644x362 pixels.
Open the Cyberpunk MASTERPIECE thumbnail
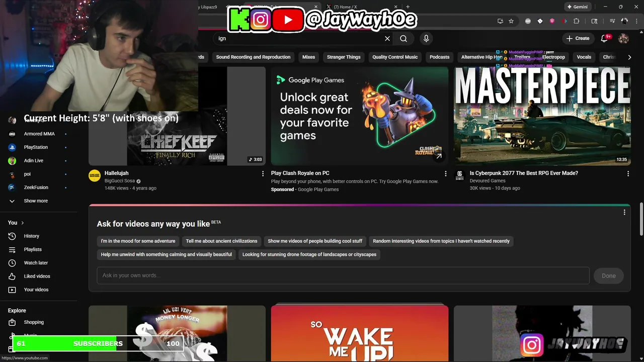[x=542, y=116]
